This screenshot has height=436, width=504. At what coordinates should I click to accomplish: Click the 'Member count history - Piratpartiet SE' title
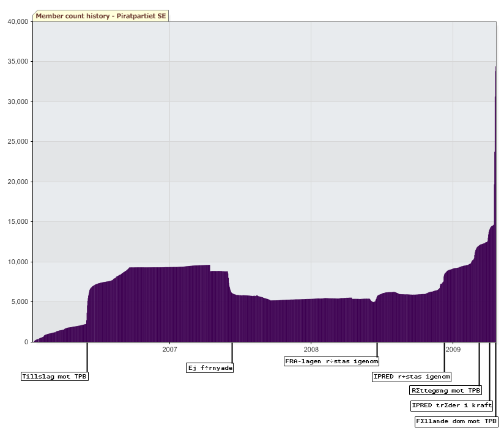[x=100, y=15]
